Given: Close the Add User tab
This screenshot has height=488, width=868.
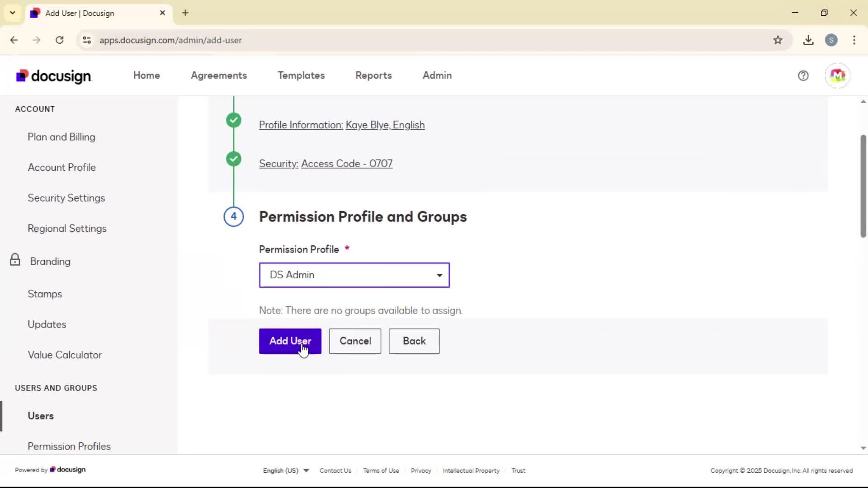Looking at the screenshot, I should [x=162, y=13].
